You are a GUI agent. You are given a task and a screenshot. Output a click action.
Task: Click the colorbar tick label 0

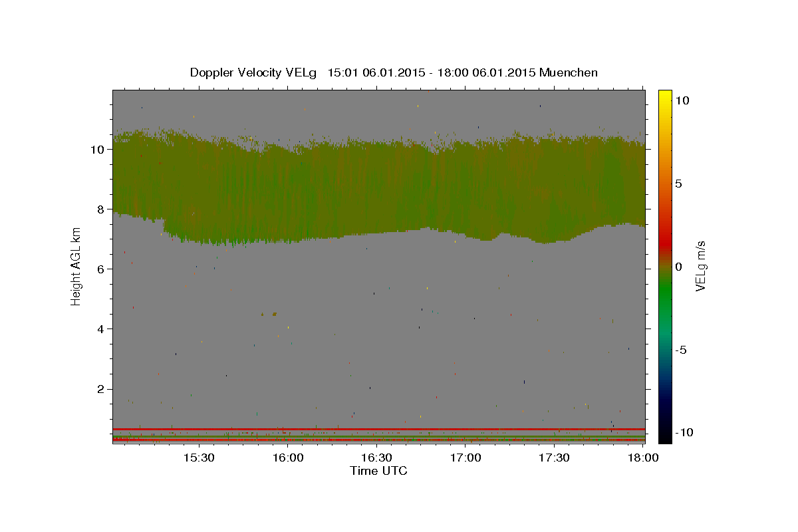tap(678, 267)
